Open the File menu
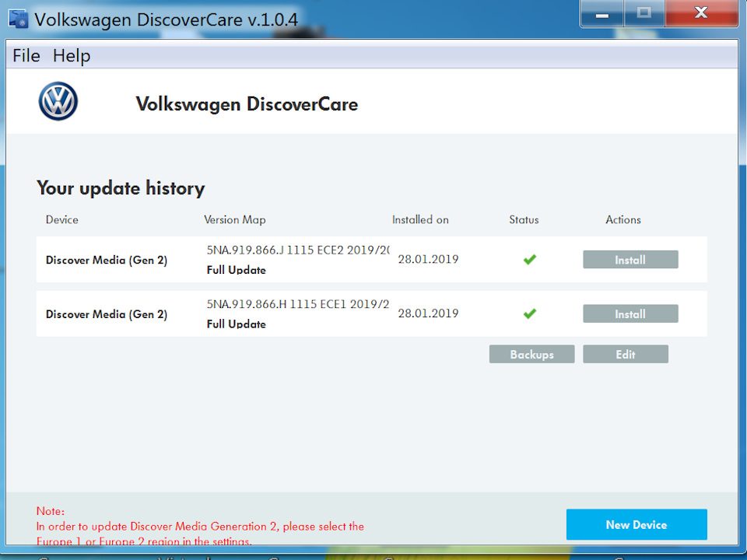 point(26,56)
